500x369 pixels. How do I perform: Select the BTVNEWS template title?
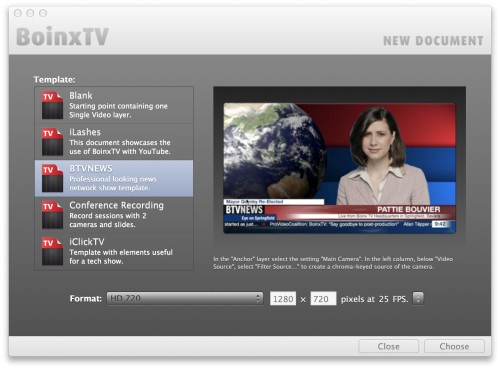click(91, 169)
